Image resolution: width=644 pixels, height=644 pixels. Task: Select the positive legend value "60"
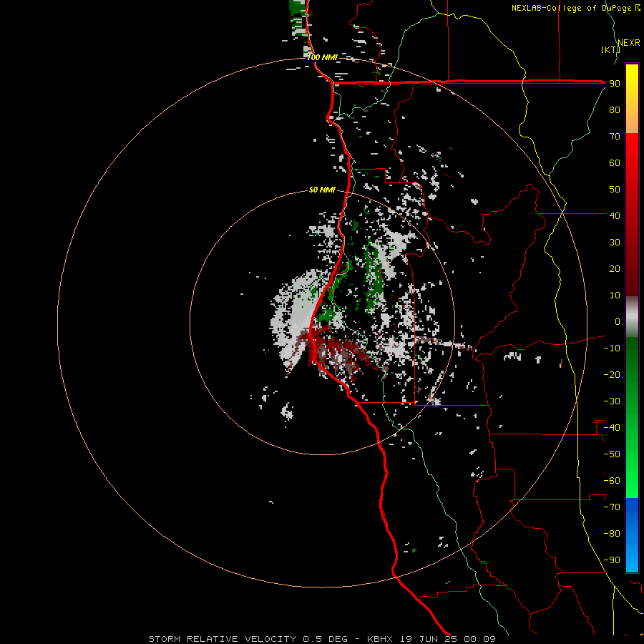(x=615, y=162)
